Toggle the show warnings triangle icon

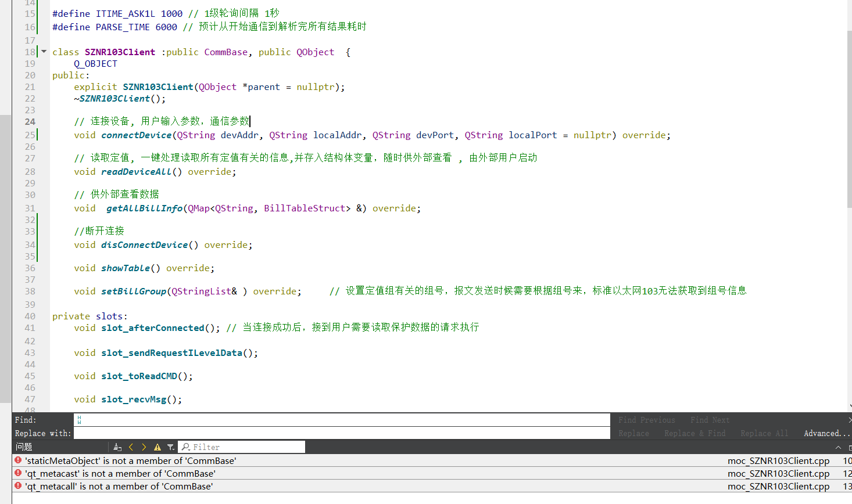(x=157, y=447)
